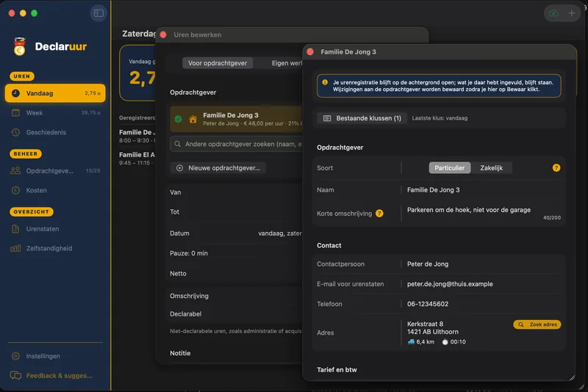Open Vandaag in the sidebar

point(55,93)
